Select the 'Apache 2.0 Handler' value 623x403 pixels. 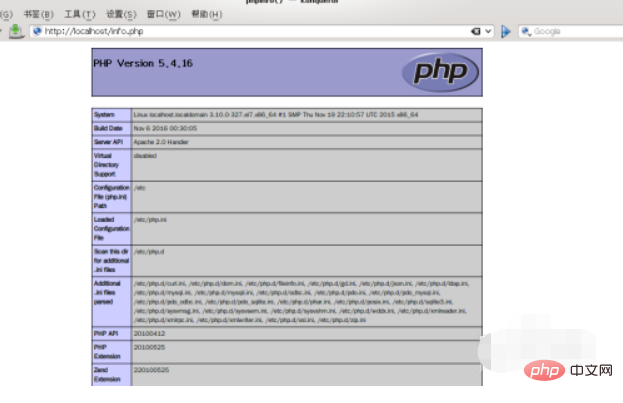(x=161, y=142)
